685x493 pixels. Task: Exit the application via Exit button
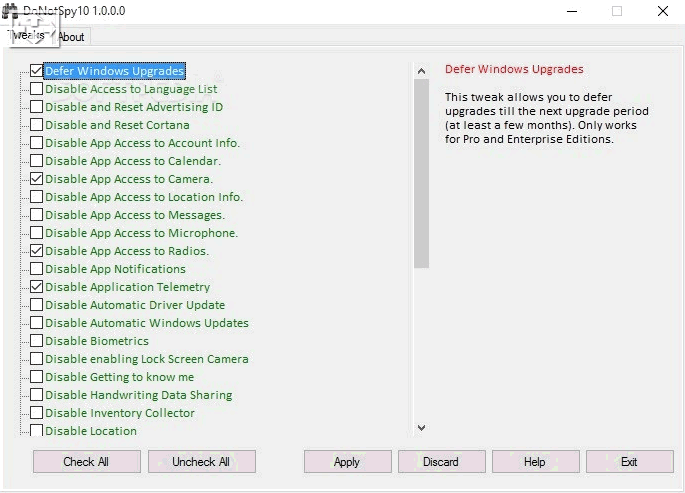[x=630, y=462]
